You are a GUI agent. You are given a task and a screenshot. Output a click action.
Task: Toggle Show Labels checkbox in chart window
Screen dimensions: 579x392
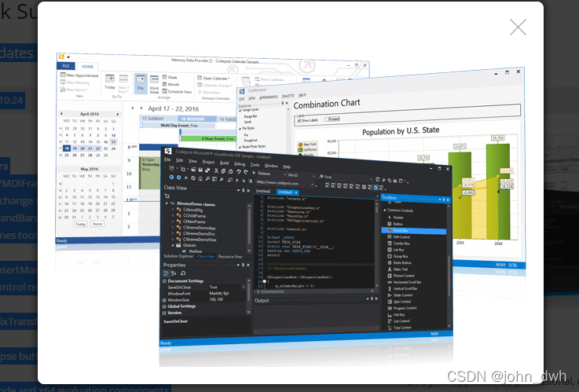coord(299,121)
